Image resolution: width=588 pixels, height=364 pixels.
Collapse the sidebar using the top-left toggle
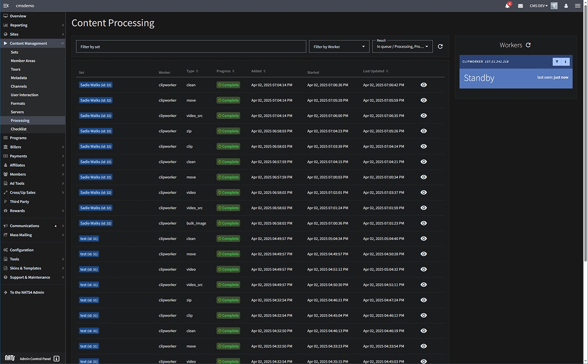pyautogui.click(x=6, y=6)
